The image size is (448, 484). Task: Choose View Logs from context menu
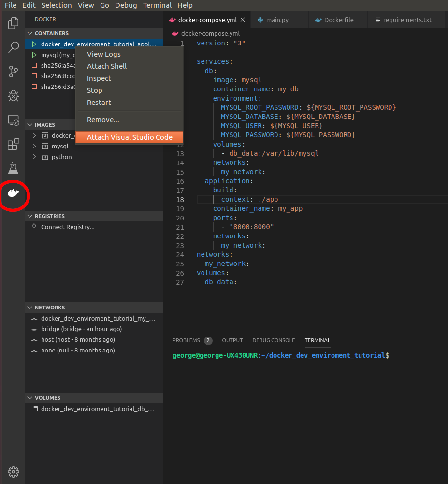click(x=130, y=54)
